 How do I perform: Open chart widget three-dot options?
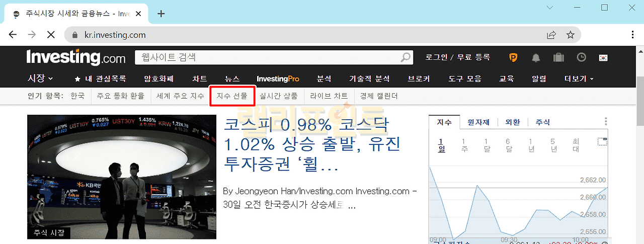606,122
